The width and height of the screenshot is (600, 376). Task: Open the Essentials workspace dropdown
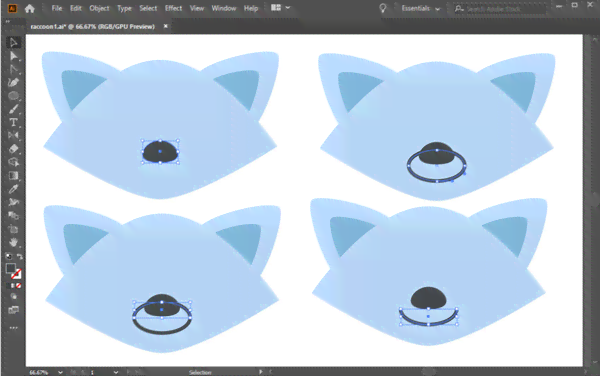click(x=421, y=8)
